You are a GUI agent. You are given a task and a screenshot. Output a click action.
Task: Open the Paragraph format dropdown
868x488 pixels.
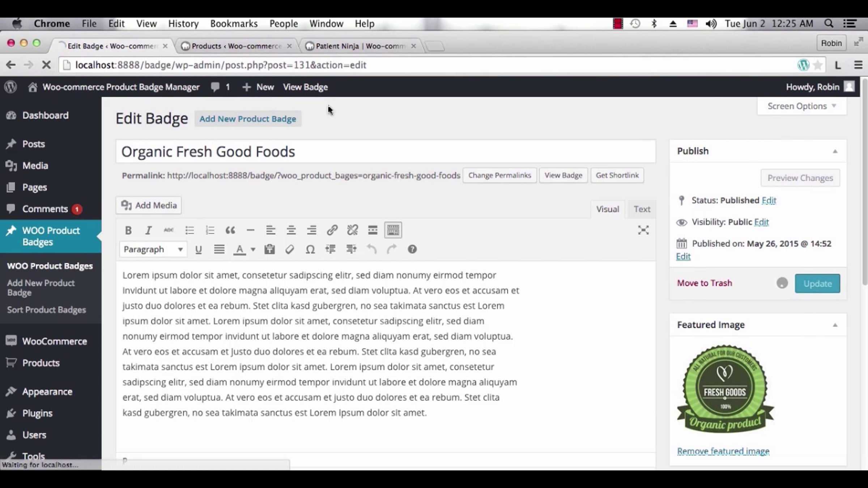pyautogui.click(x=153, y=249)
